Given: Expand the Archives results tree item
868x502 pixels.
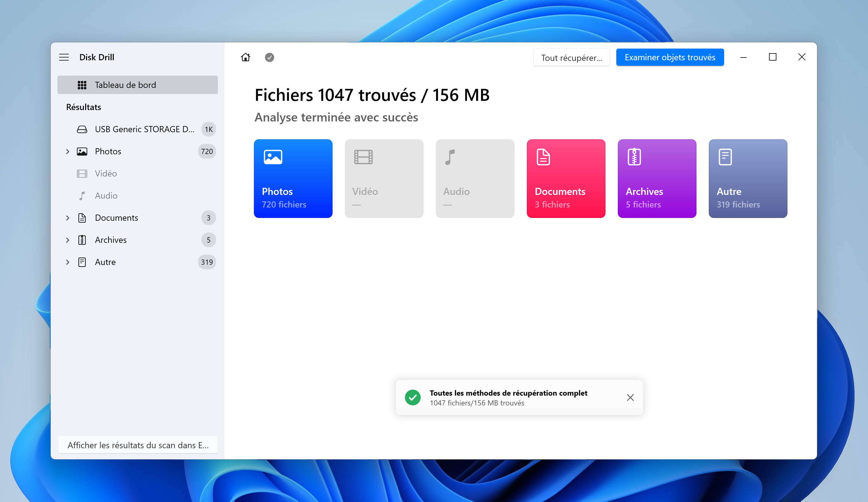Looking at the screenshot, I should 68,240.
